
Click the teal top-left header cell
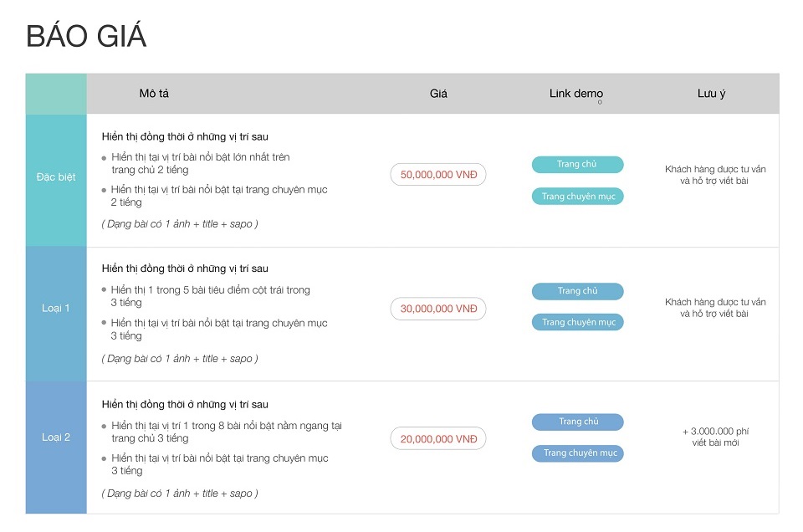click(x=56, y=94)
